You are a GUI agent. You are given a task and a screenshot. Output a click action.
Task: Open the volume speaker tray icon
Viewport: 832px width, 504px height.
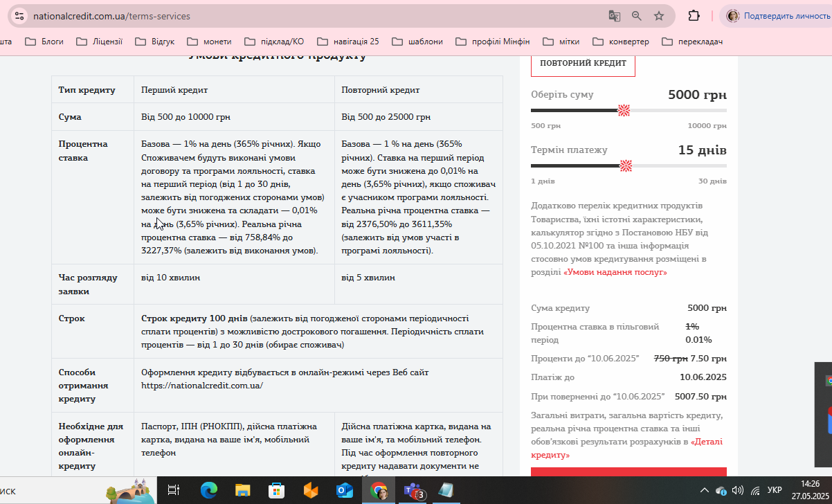[x=738, y=490]
